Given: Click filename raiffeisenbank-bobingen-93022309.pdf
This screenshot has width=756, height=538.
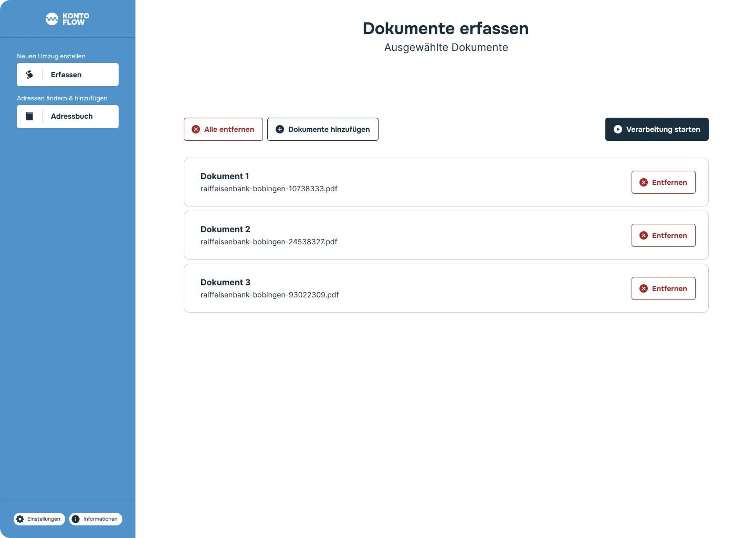Looking at the screenshot, I should pyautogui.click(x=269, y=295).
